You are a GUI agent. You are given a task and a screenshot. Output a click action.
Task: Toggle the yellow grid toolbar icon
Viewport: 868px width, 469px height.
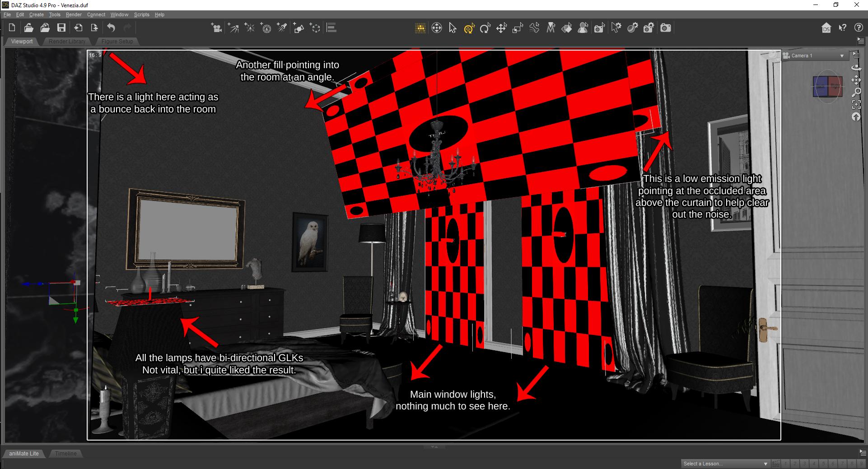420,28
